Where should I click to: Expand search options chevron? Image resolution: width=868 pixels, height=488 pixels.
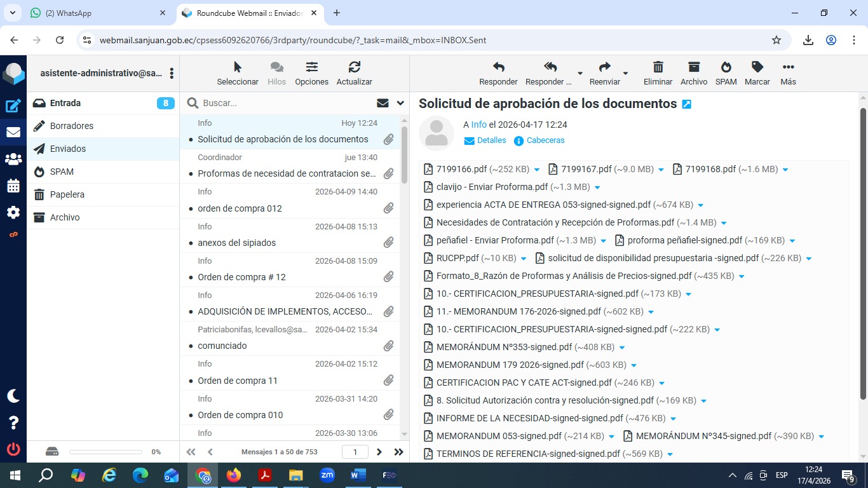[400, 103]
